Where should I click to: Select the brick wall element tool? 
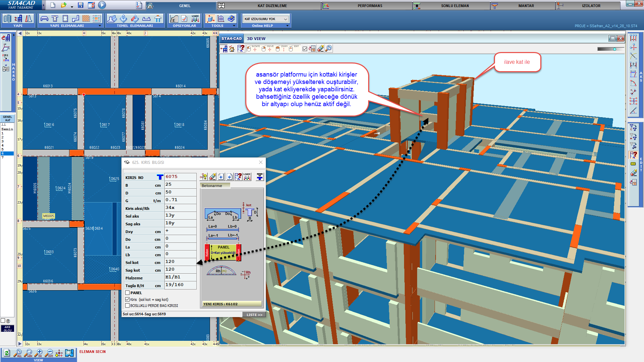point(86,19)
